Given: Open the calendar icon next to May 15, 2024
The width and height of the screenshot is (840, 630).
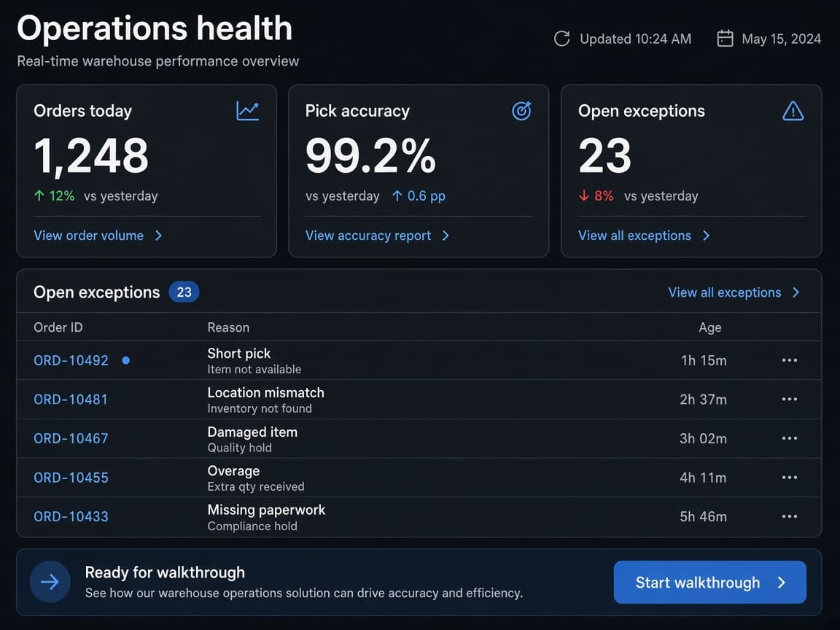Looking at the screenshot, I should [725, 39].
